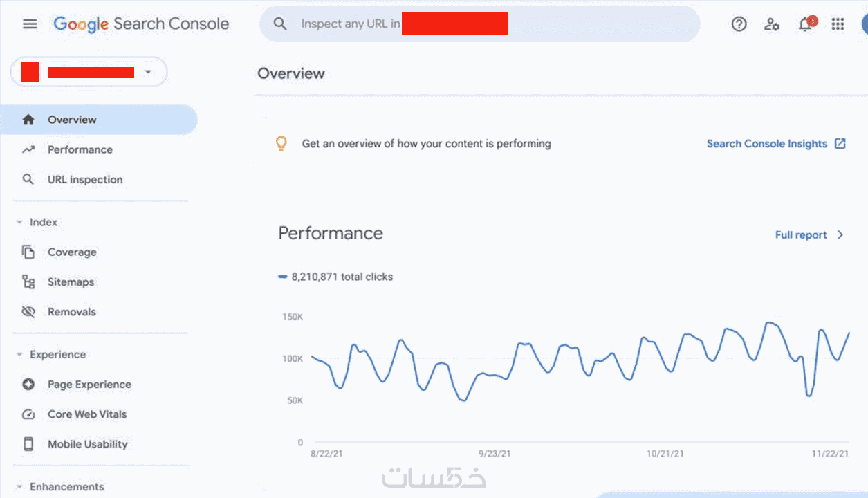Click the lightbulb insights icon
This screenshot has height=498, width=868.
click(x=281, y=144)
